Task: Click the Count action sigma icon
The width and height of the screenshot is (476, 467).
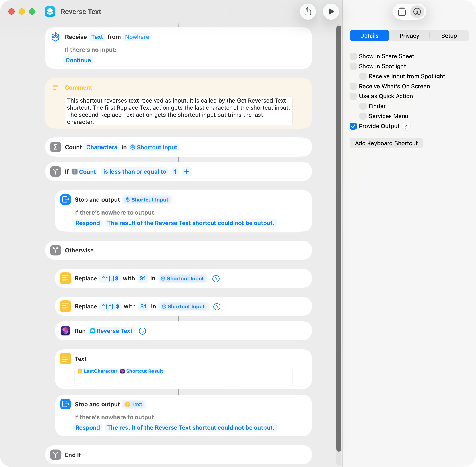Action: [x=55, y=147]
